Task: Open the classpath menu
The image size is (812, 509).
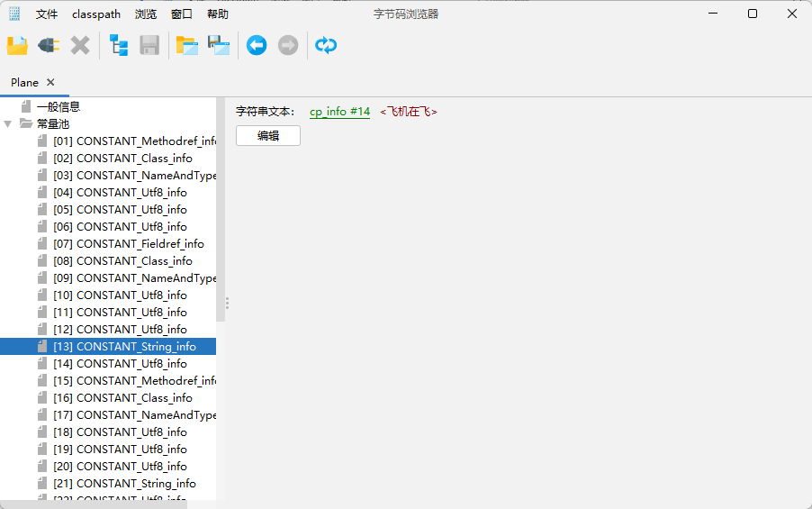Action: (96, 14)
